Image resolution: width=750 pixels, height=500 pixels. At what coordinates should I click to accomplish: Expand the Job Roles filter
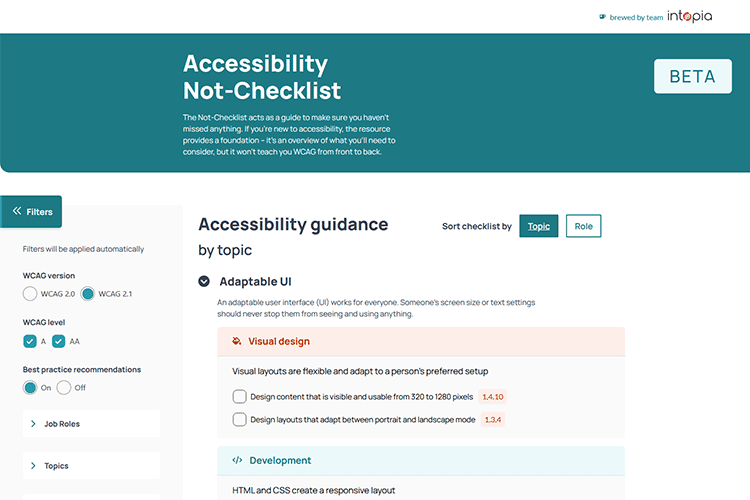[91, 424]
